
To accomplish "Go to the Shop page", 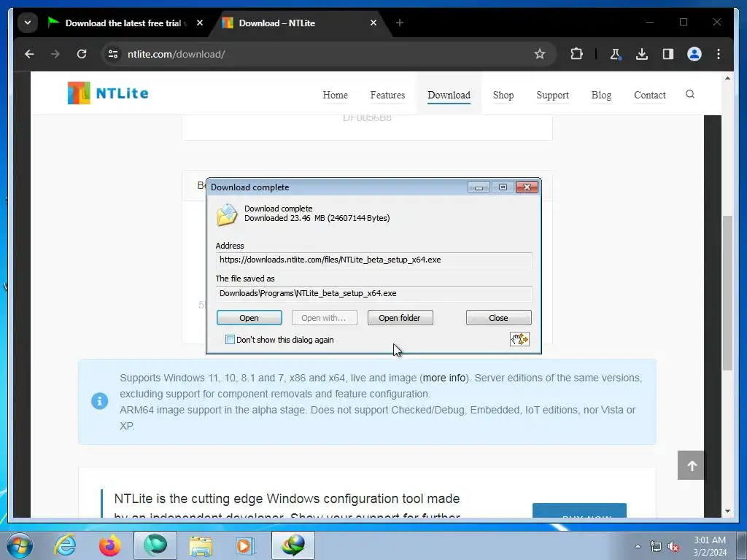I will (503, 96).
